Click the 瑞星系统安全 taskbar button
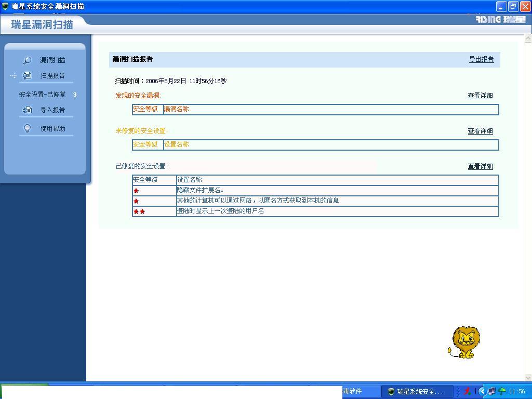This screenshot has height=399, width=532. click(x=418, y=392)
